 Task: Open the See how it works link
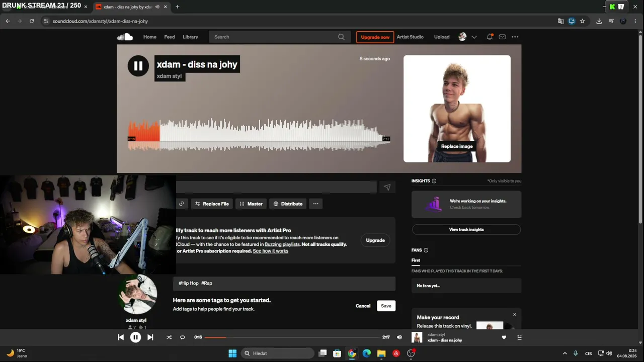click(x=270, y=251)
